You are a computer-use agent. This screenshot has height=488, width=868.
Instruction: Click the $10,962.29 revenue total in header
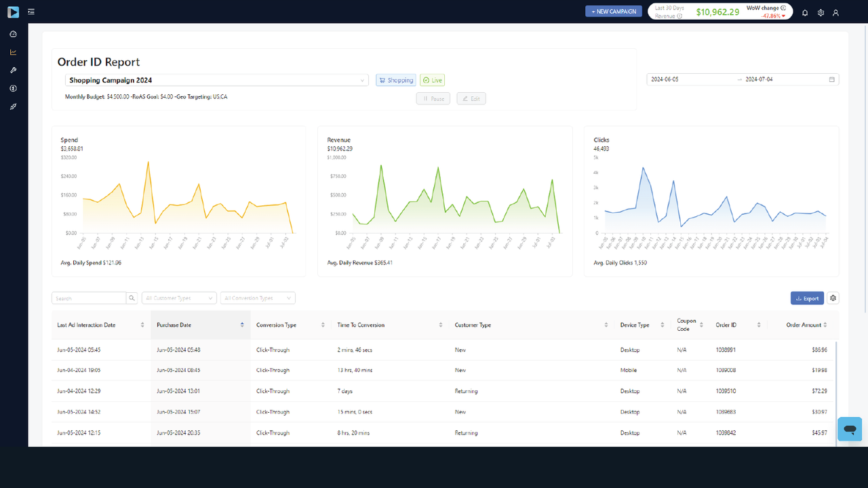click(x=717, y=12)
